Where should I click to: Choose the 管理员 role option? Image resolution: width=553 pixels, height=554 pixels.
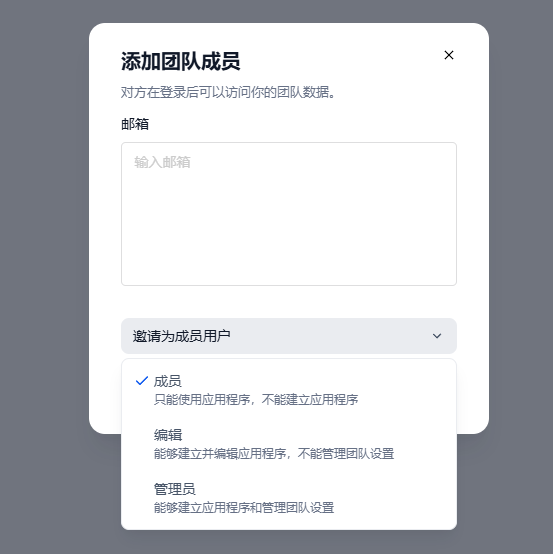click(x=289, y=498)
